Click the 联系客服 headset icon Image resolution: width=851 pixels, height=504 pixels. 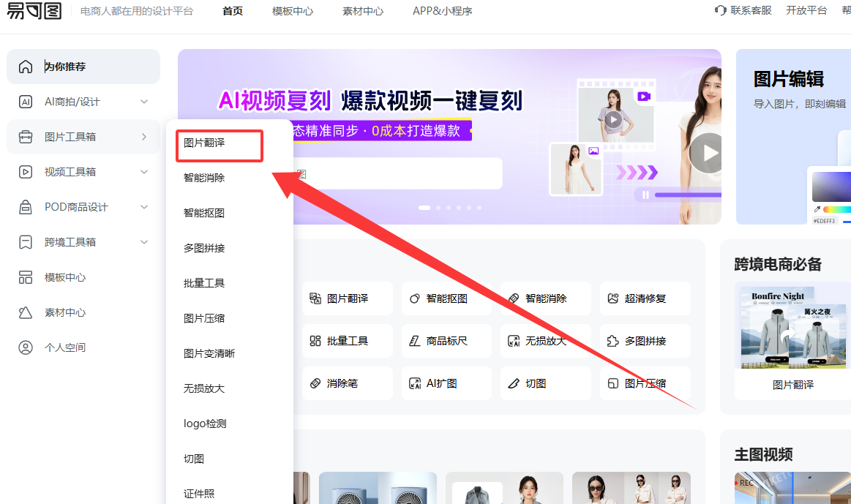pos(720,11)
